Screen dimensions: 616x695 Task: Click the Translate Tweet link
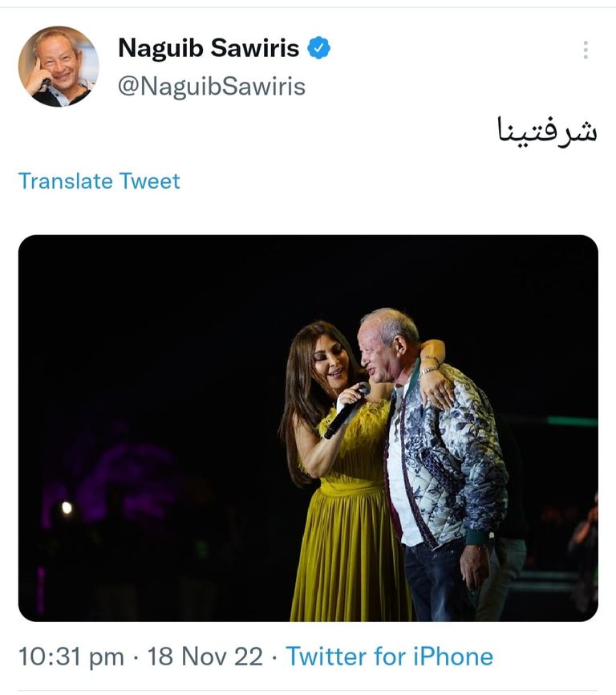pyautogui.click(x=99, y=181)
